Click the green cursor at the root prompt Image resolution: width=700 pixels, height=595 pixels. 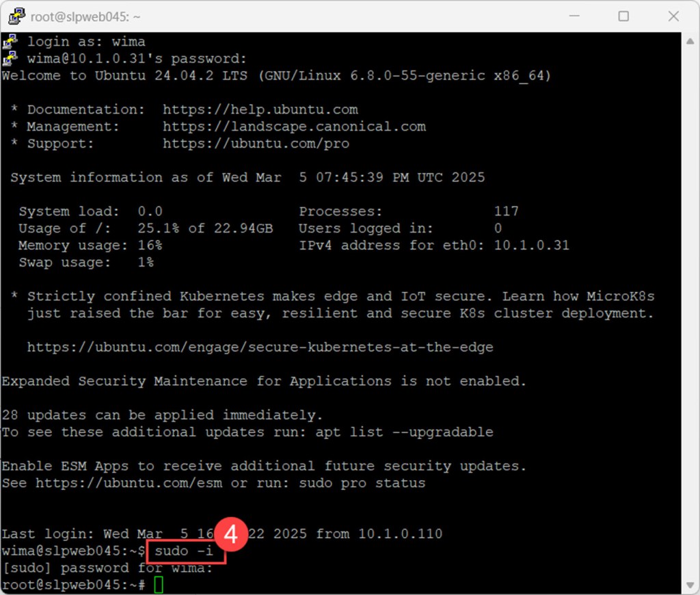point(159,585)
